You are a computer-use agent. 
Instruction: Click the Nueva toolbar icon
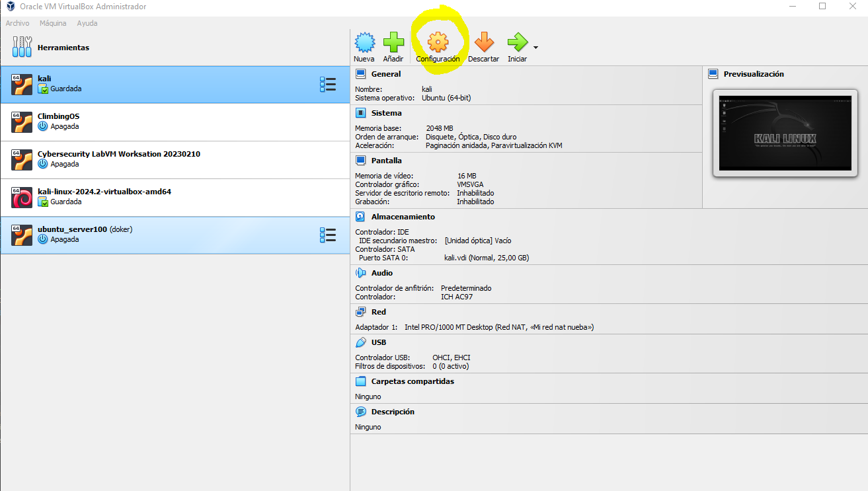(x=364, y=42)
